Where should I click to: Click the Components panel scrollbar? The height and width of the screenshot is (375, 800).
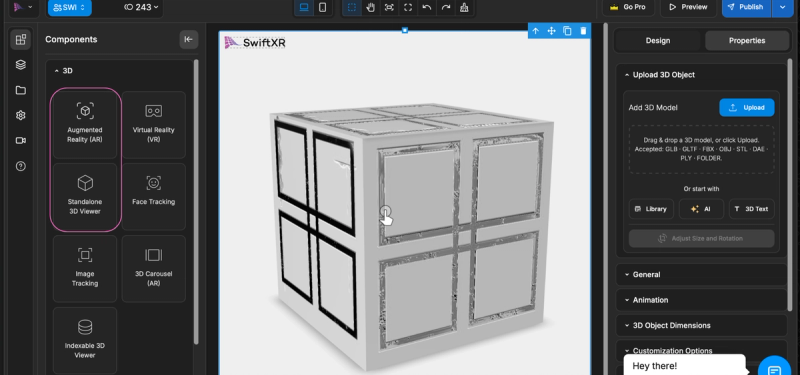(x=196, y=202)
